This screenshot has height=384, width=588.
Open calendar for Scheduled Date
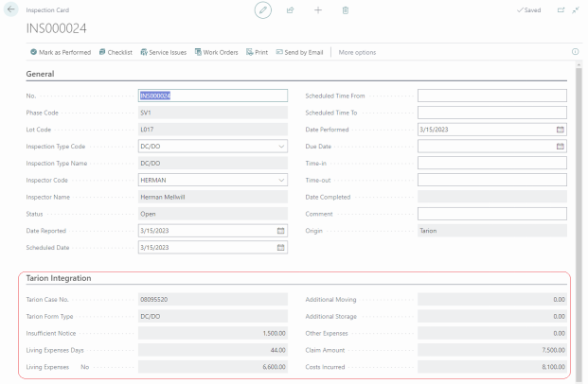click(280, 248)
